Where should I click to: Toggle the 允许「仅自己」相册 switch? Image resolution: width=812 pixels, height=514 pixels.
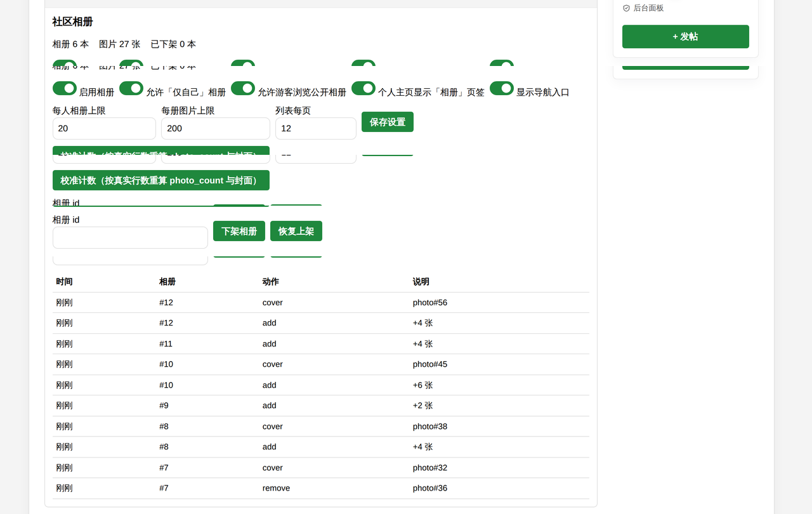[x=131, y=88]
